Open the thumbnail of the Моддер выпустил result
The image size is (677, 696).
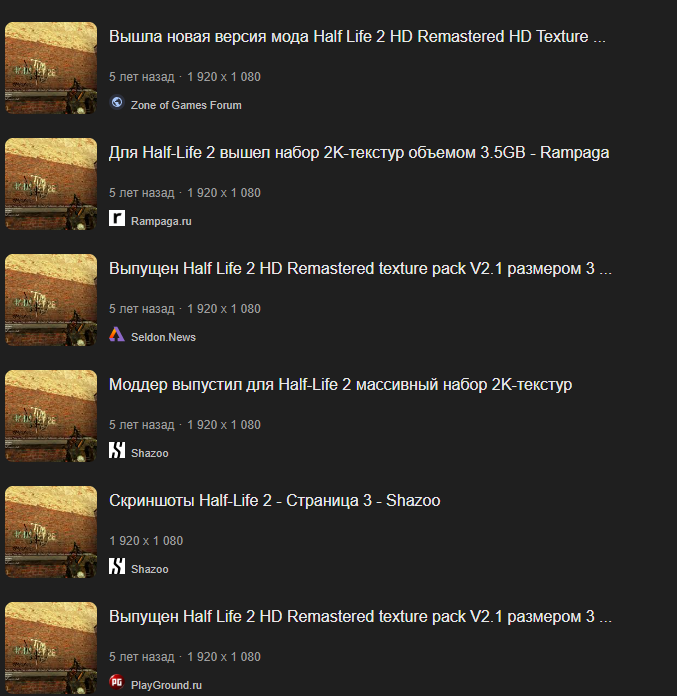(51, 416)
